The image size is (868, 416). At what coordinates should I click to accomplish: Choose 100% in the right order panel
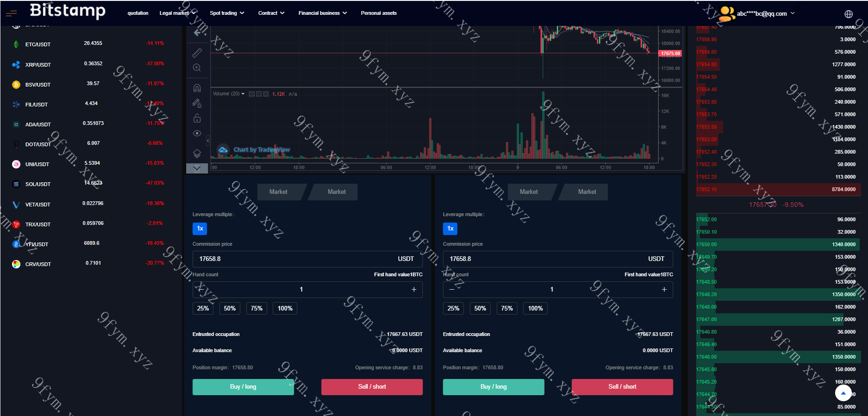[x=535, y=308]
